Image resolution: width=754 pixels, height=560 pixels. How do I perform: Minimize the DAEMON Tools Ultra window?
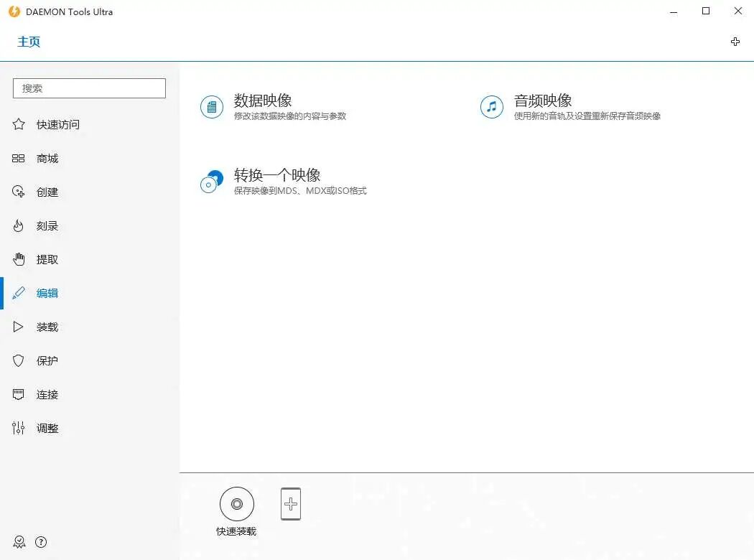pos(674,11)
